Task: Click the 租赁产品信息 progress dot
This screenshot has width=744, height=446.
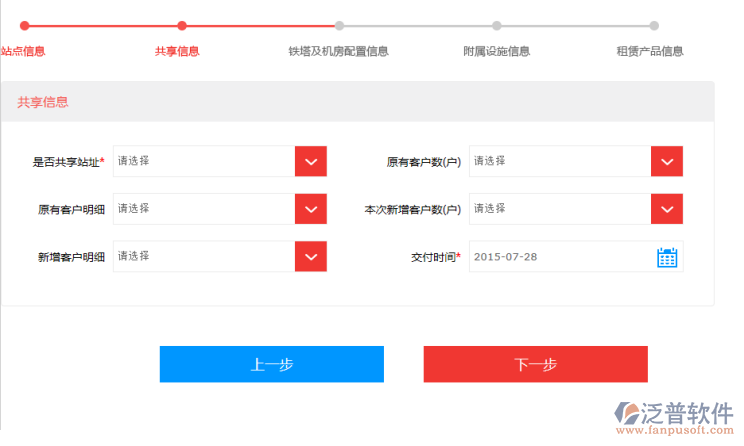Action: click(654, 26)
